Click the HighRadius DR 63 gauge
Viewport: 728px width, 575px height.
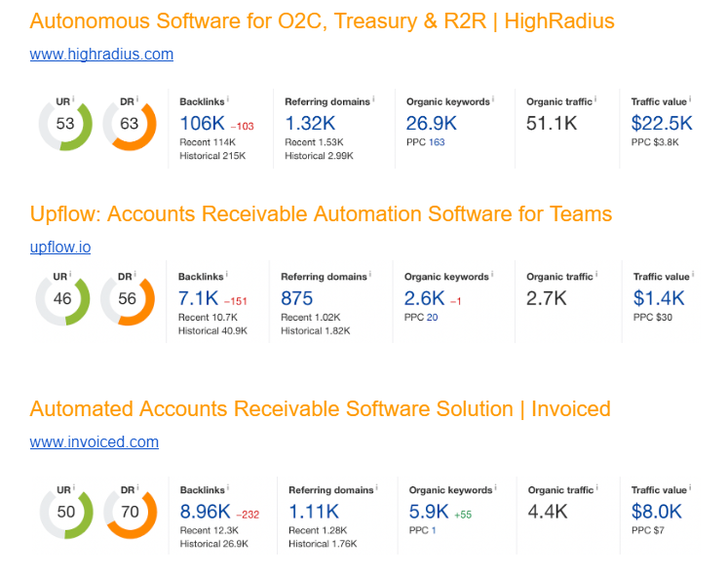pos(130,124)
